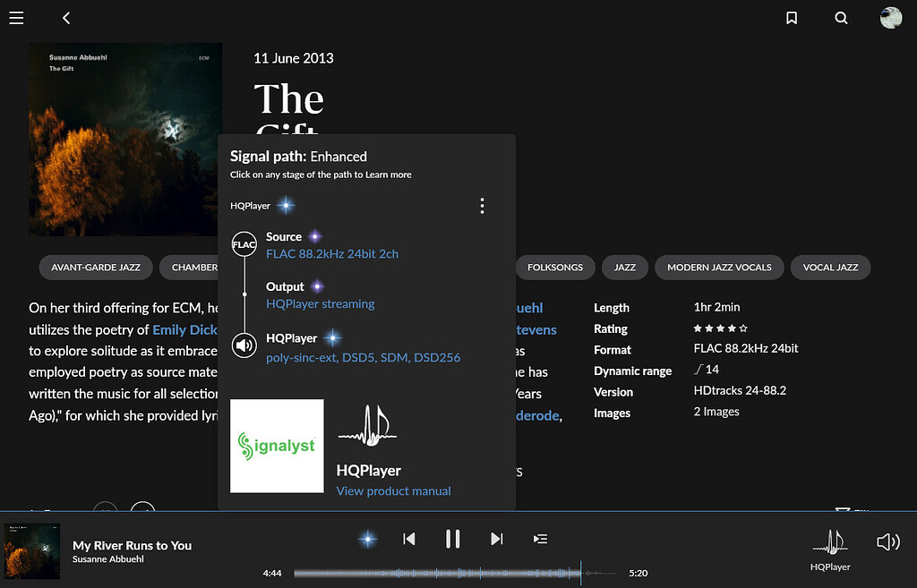The image size is (917, 588).
Task: Open the three-dot menu in signal path popup
Action: pos(482,205)
